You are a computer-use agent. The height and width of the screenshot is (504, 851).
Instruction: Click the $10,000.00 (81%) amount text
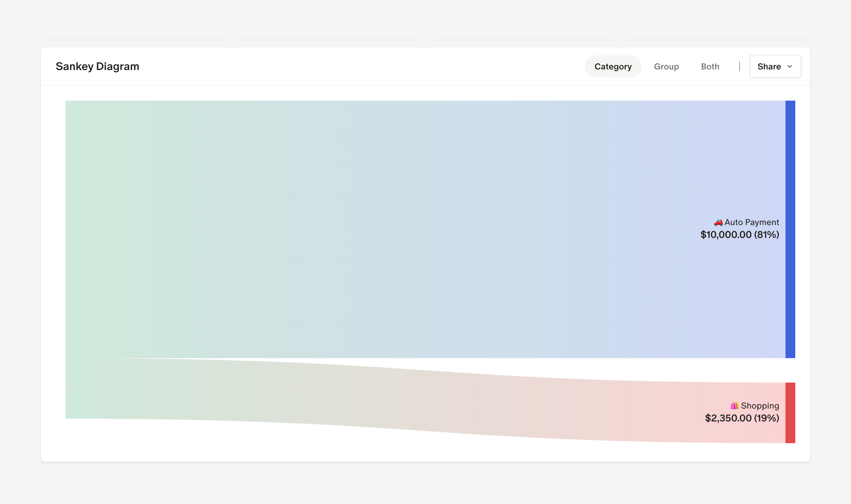(x=740, y=235)
